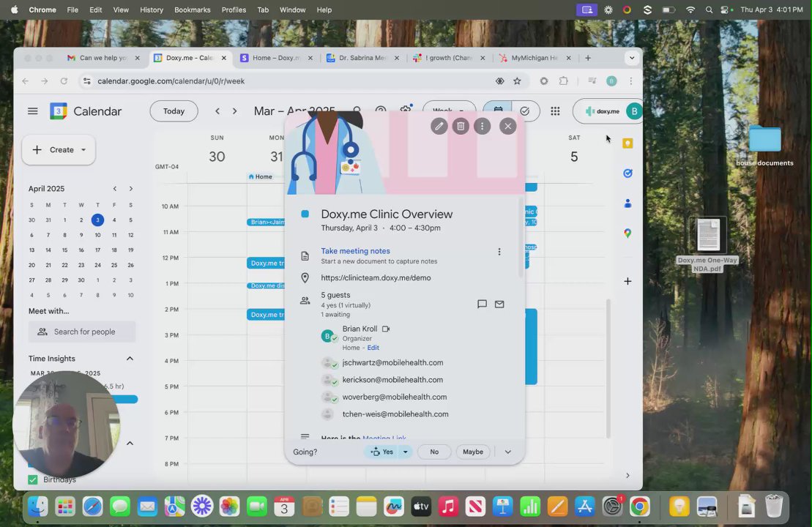Screen dimensions: 812x527
Task: Open calendar settings gear icon
Action: tap(406, 110)
